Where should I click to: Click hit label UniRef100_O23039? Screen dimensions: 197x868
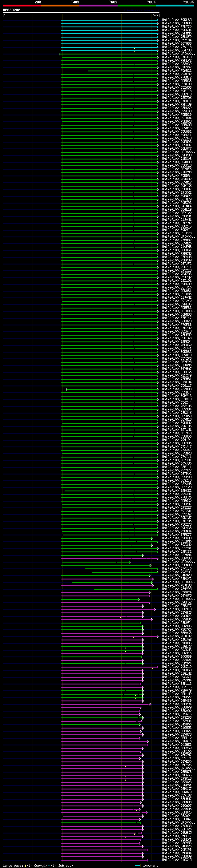click(x=177, y=64)
